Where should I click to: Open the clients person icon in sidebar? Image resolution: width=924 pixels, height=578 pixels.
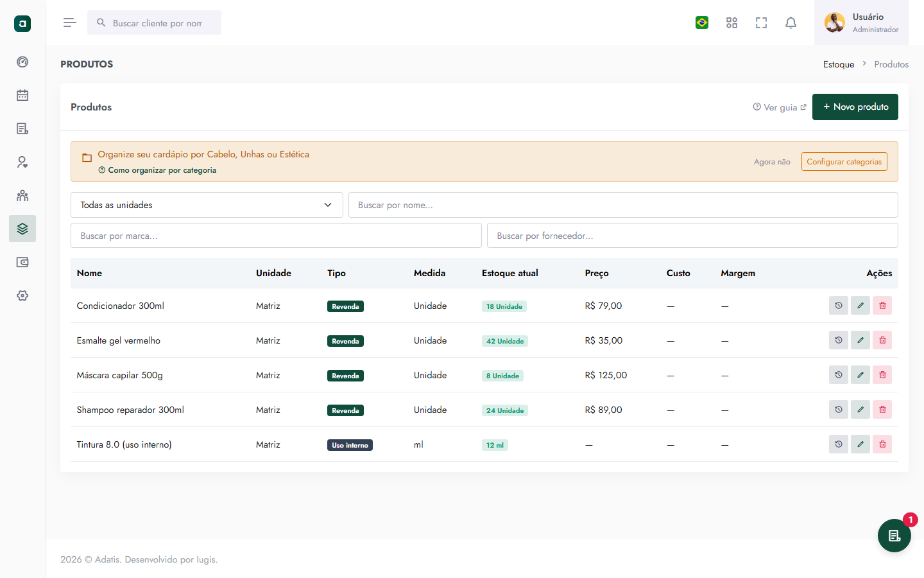22,162
